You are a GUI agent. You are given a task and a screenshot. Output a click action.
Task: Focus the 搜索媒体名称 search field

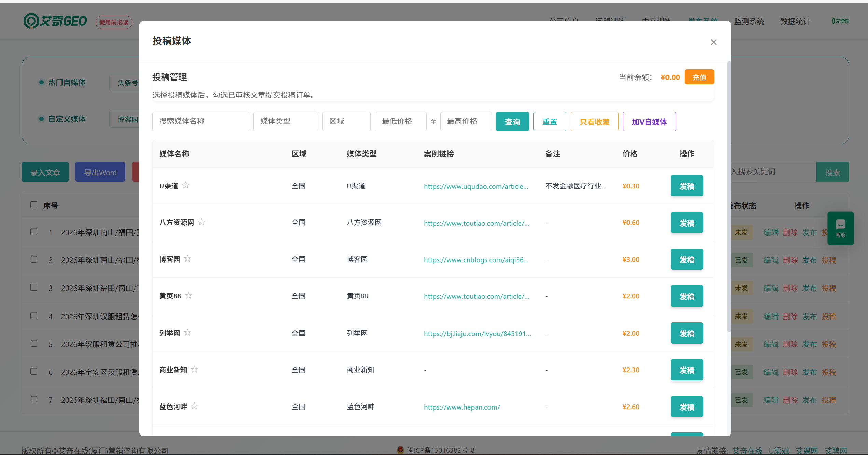[201, 121]
